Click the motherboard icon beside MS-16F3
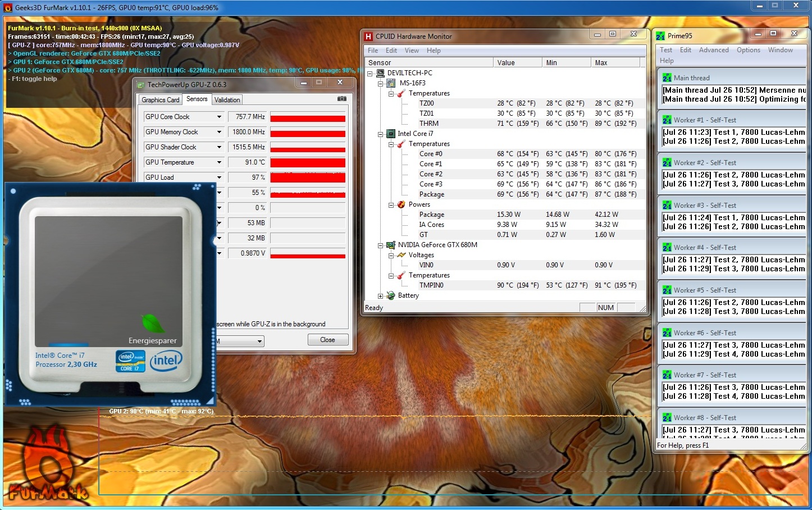Image resolution: width=812 pixels, height=510 pixels. pyautogui.click(x=391, y=83)
